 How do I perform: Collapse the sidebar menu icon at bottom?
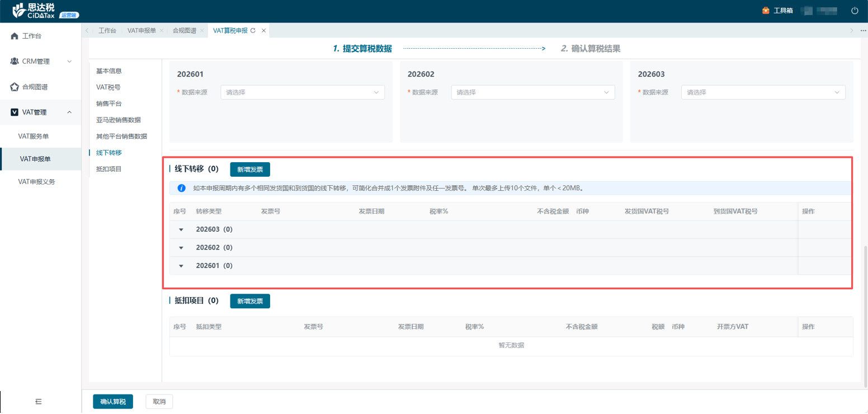(39, 401)
